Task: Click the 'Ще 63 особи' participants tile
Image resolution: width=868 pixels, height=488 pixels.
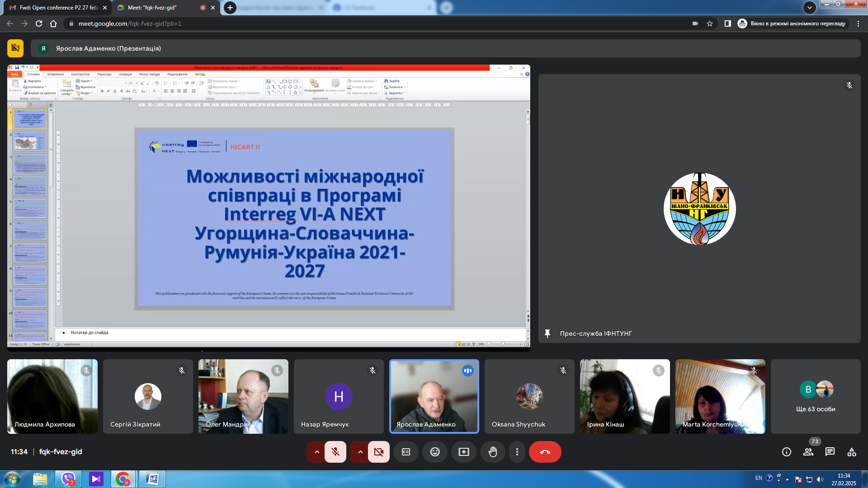Action: click(x=816, y=397)
